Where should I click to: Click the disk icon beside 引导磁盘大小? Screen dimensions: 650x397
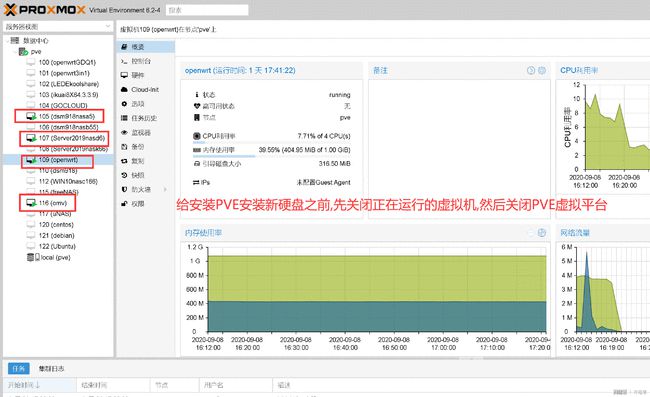click(x=197, y=164)
